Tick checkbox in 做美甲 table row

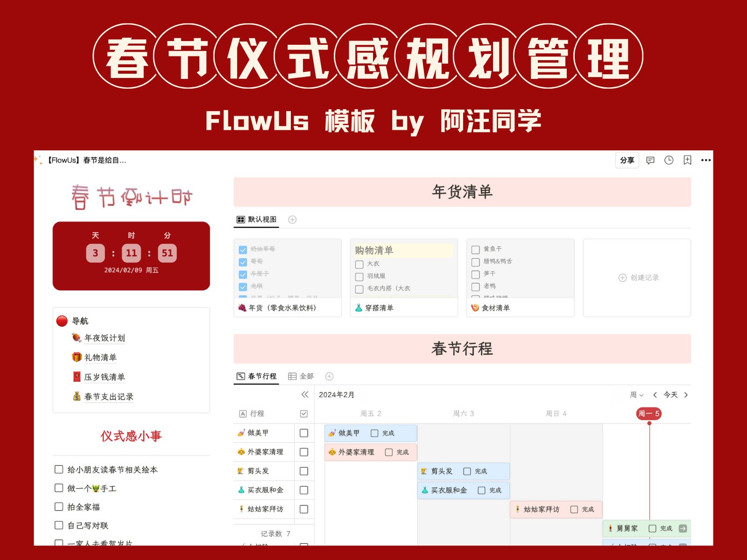304,433
